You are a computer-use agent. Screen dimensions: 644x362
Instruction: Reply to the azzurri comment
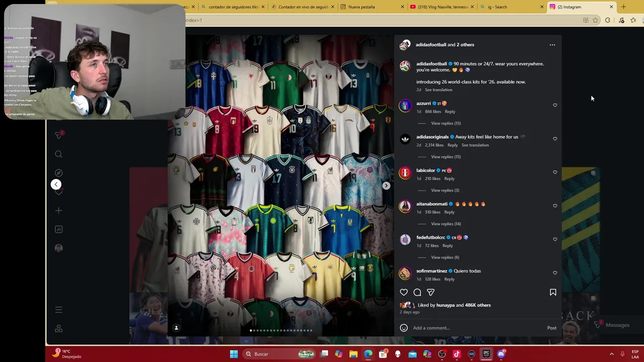coord(450,112)
